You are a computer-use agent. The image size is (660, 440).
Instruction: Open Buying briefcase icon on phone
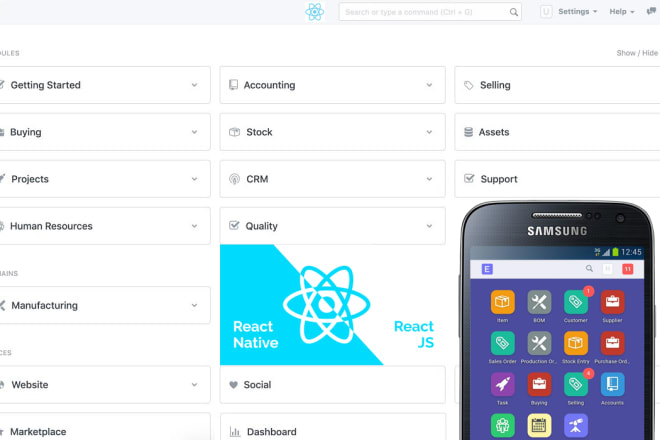click(x=539, y=384)
